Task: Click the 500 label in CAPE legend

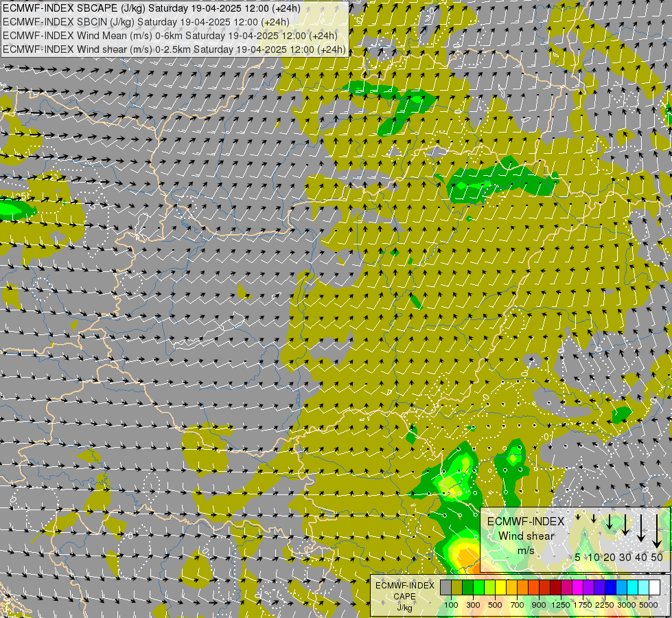Action: [495, 605]
